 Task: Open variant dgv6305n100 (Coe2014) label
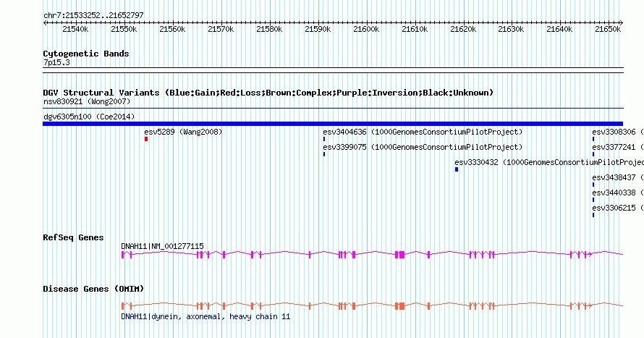click(89, 117)
